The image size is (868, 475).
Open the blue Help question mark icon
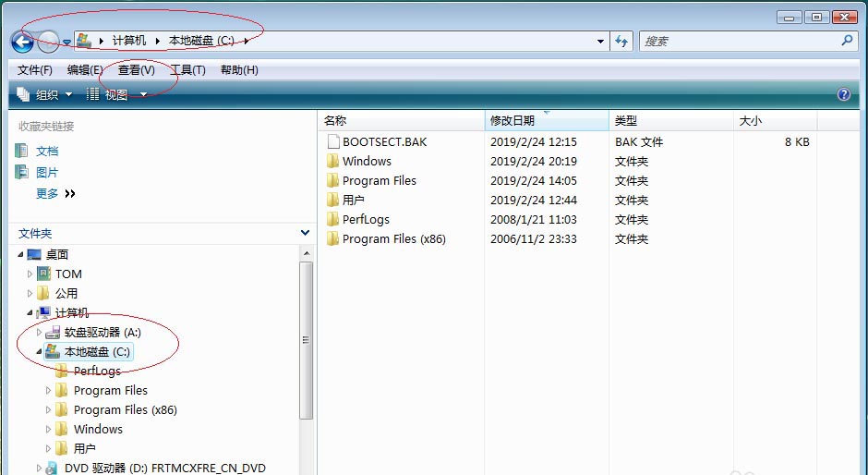[x=844, y=94]
